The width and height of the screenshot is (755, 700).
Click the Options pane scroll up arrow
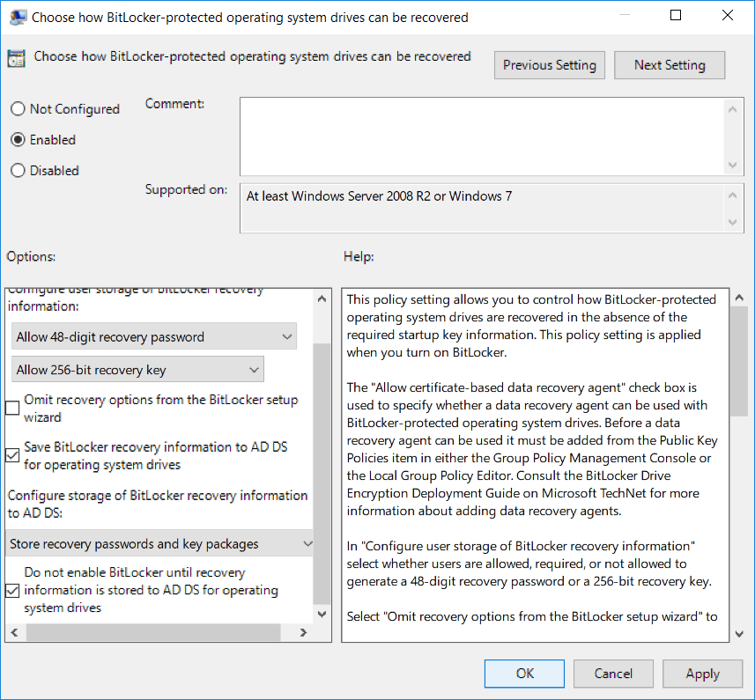[x=322, y=298]
